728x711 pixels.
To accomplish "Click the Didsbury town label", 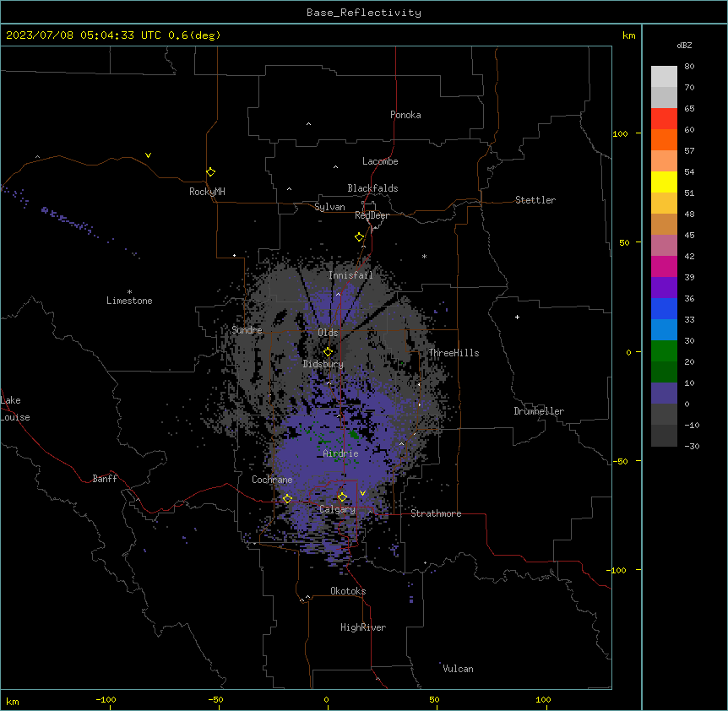I will [x=323, y=364].
